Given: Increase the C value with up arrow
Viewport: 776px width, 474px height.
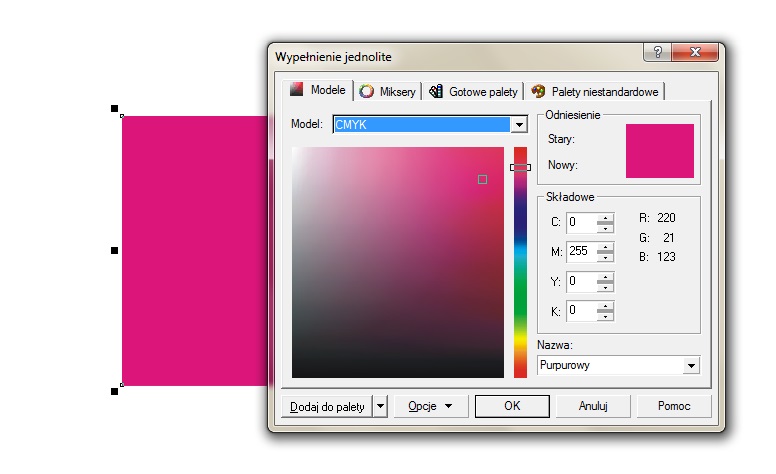Looking at the screenshot, I should 605,218.
